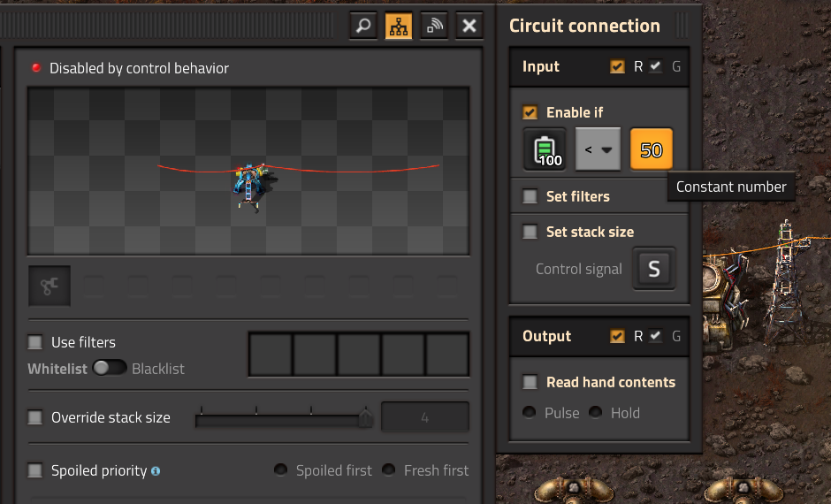Enable the Set stack size checkbox
The width and height of the screenshot is (831, 504).
pos(530,232)
